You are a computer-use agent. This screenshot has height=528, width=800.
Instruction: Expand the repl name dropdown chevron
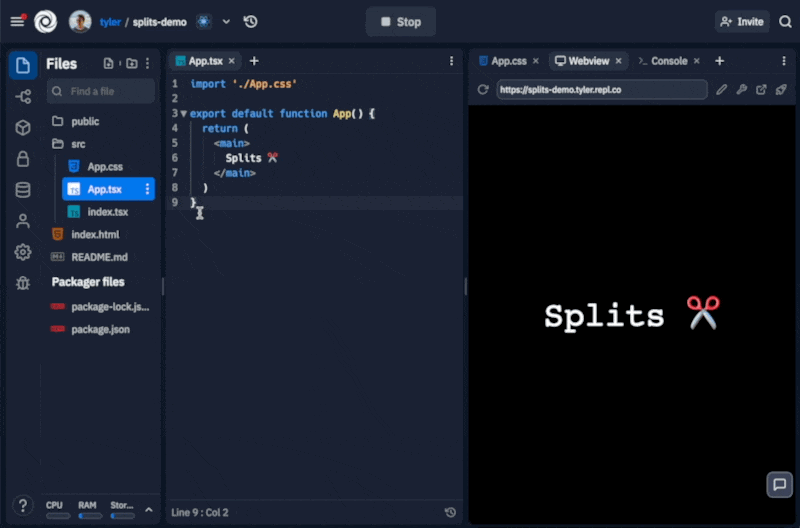point(226,21)
